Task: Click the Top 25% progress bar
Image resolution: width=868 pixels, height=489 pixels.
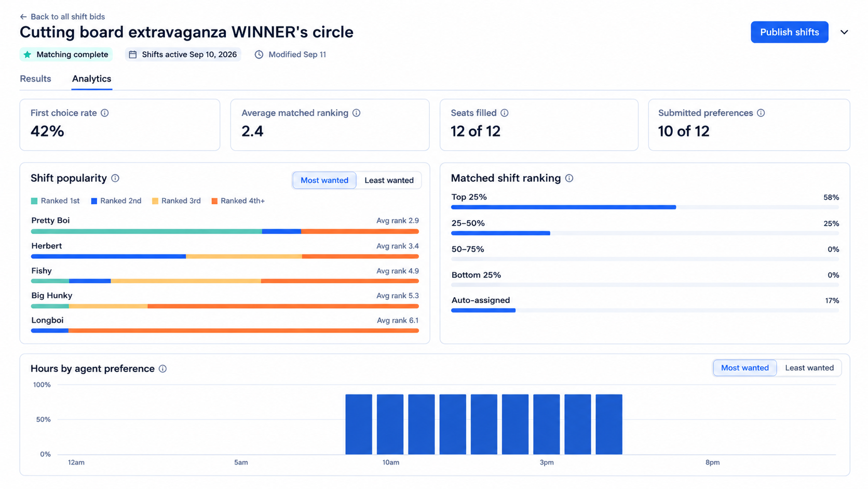Action: coord(645,207)
